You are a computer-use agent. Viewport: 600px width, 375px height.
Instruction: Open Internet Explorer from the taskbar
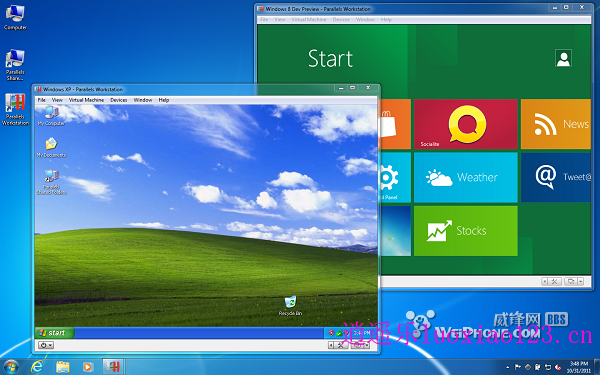pos(37,367)
